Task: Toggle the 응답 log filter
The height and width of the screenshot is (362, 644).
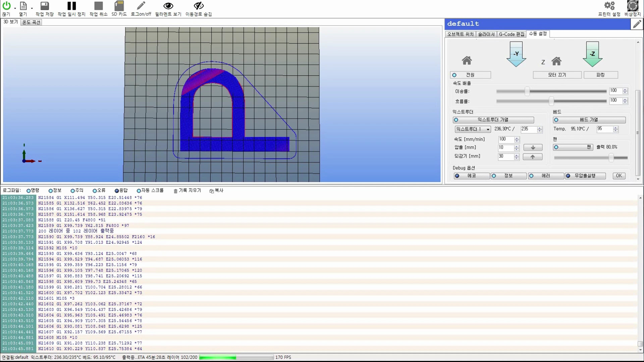Action: tap(121, 190)
